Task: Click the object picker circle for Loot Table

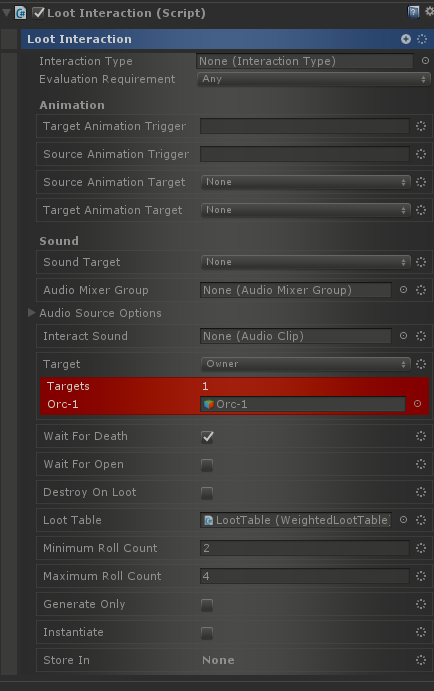Action: pos(403,520)
